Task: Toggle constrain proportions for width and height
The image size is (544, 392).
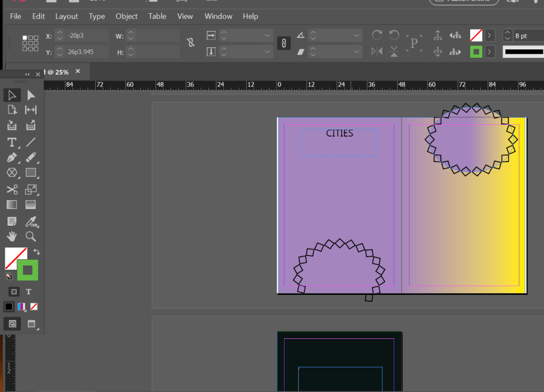Action: pos(190,43)
